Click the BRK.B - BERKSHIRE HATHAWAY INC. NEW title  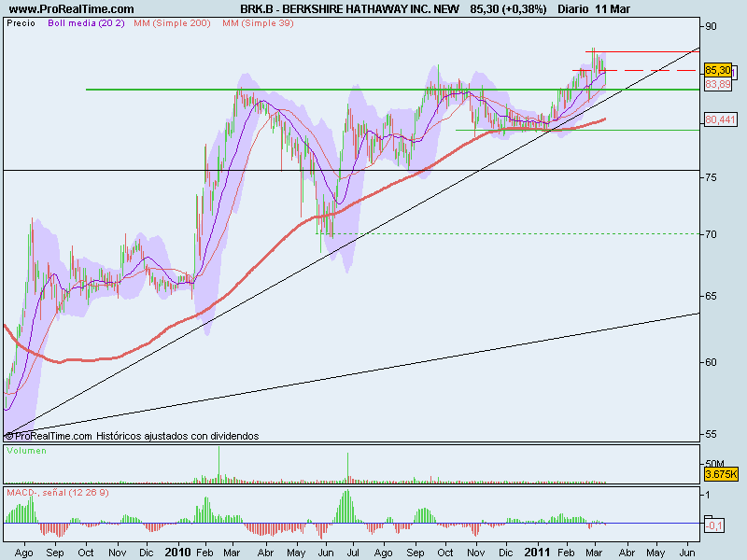(349, 8)
